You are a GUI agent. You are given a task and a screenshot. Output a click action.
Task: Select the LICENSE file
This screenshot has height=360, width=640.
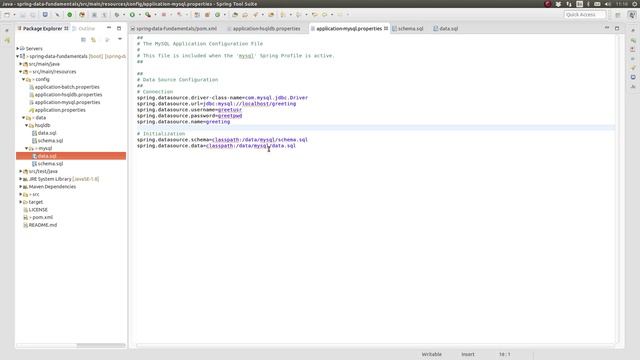[x=38, y=210]
